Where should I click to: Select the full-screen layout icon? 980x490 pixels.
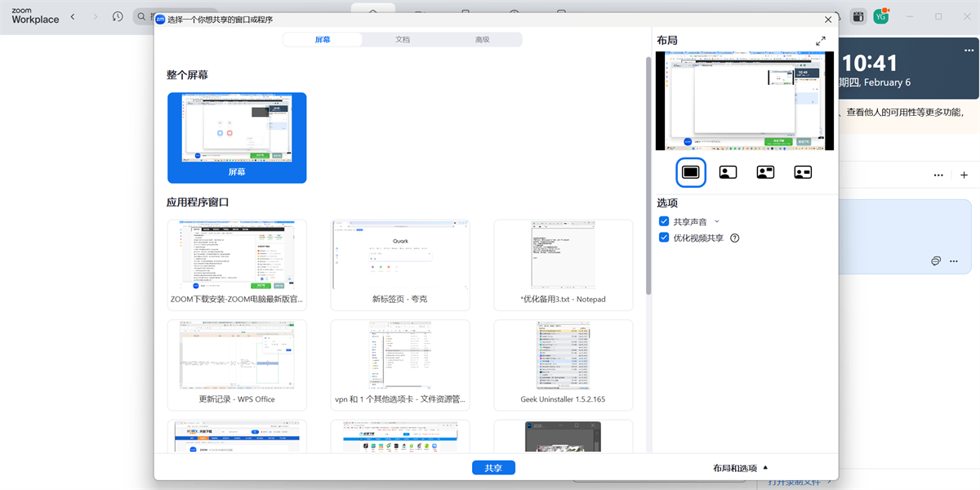(690, 172)
